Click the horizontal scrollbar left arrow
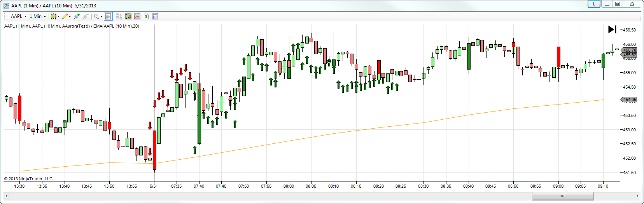Viewport: 644px width, 204px height. point(6,196)
